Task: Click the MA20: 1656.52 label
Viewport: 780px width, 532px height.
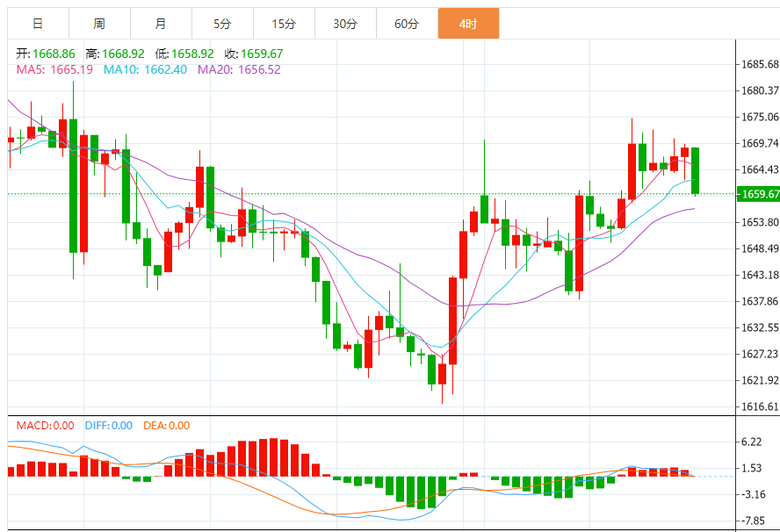Action: coord(239,69)
